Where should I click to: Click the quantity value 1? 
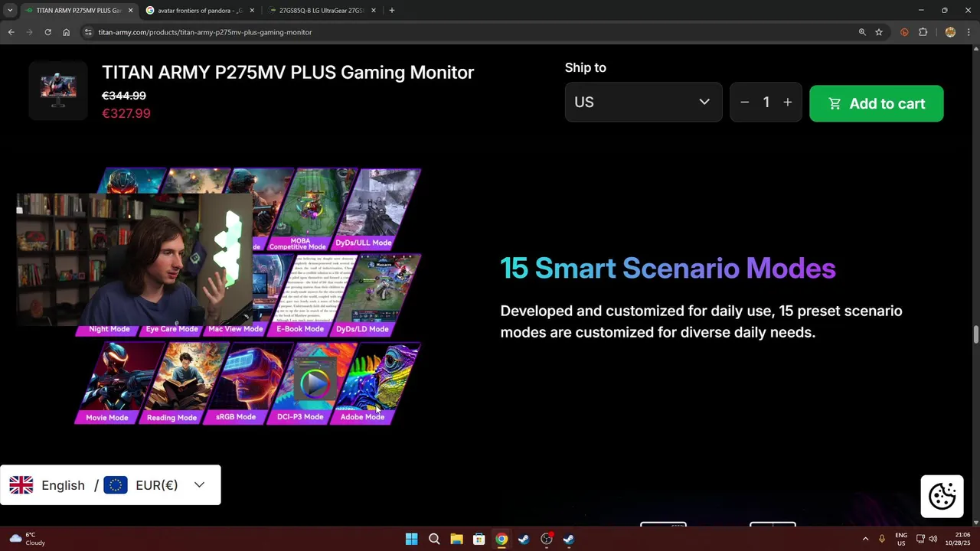pos(766,102)
